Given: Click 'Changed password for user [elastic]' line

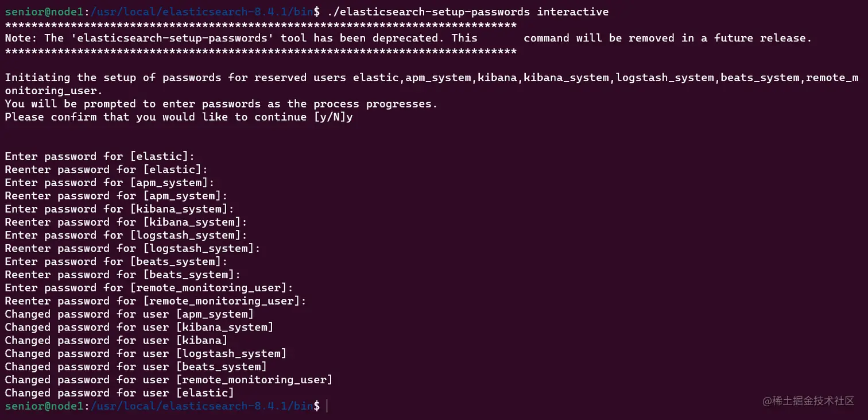Looking at the screenshot, I should (x=119, y=393).
